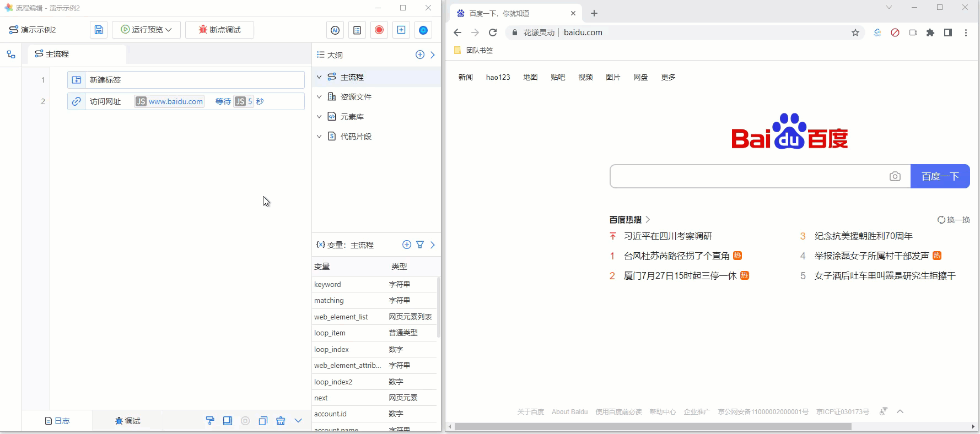Viewport: 980px width, 434px height.
Task: Click the browser address bar
Action: point(683,32)
